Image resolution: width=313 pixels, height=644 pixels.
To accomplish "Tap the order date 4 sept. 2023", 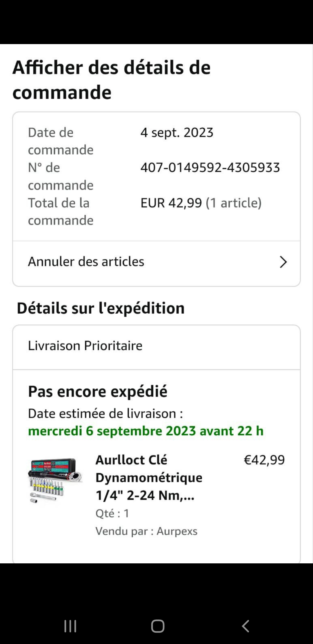I will [177, 133].
